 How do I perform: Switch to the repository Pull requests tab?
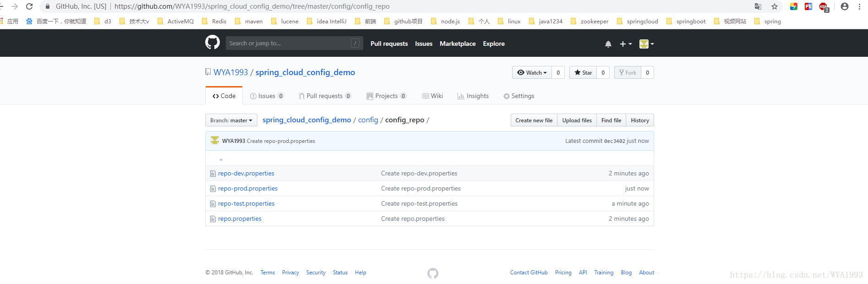[325, 96]
